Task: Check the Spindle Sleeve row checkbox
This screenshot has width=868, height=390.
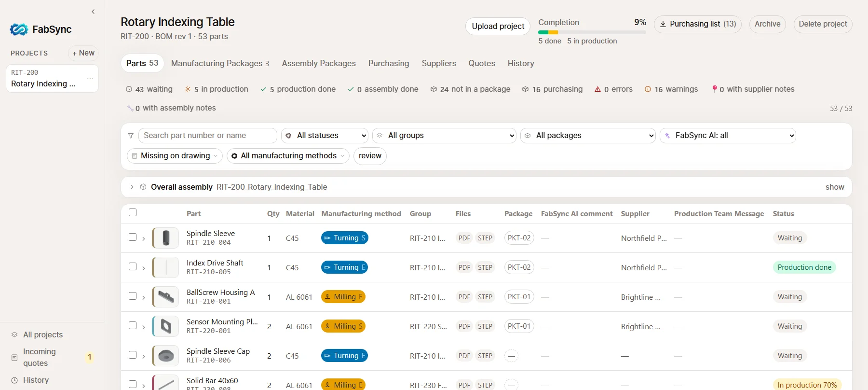Action: (x=133, y=237)
